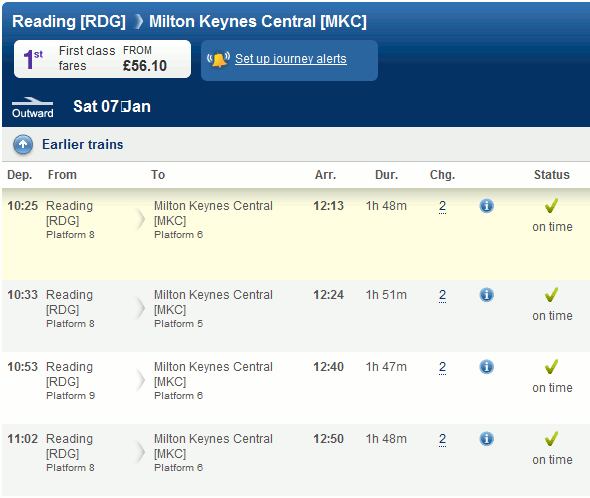Click the route arrow in 10:53 row
The image size is (590, 498).
(x=140, y=380)
